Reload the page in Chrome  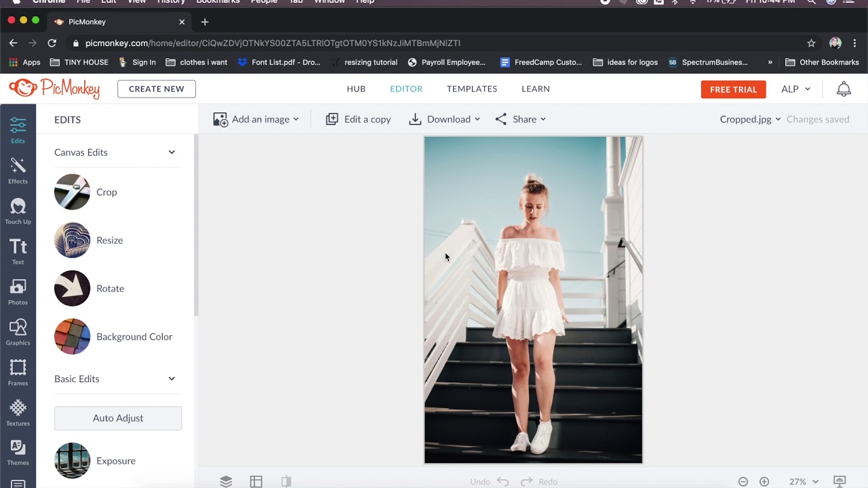tap(52, 43)
